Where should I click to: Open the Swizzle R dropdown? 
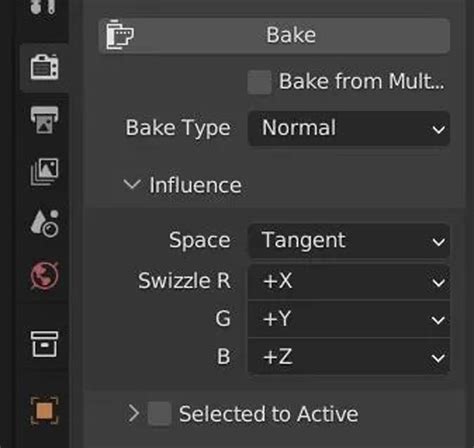coord(349,281)
